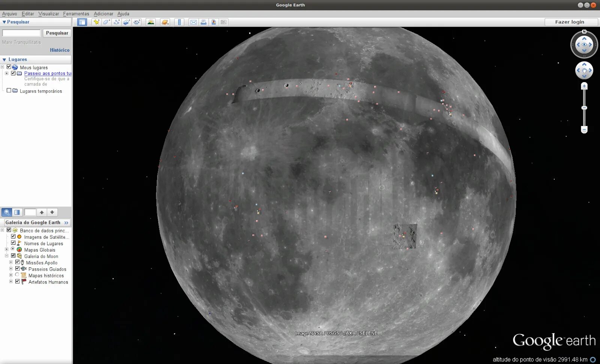Collapse the Pesquisar panel
600x364 pixels.
pyautogui.click(x=4, y=22)
